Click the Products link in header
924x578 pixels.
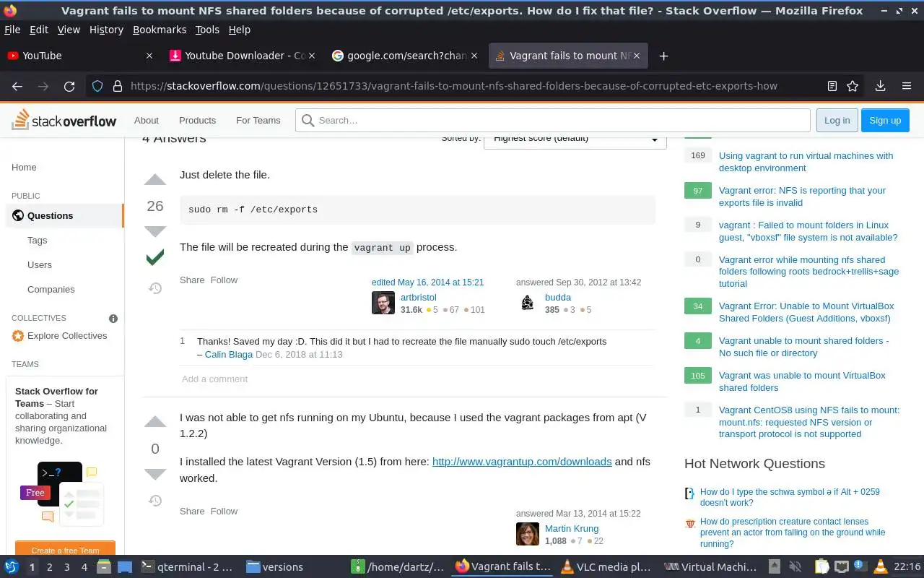click(x=197, y=121)
